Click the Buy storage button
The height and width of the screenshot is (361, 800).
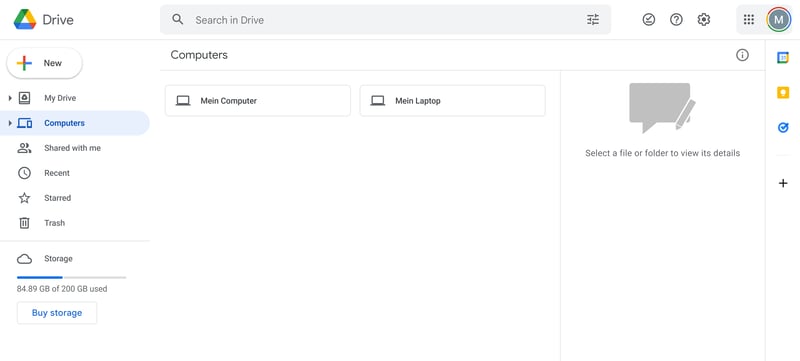tap(57, 313)
